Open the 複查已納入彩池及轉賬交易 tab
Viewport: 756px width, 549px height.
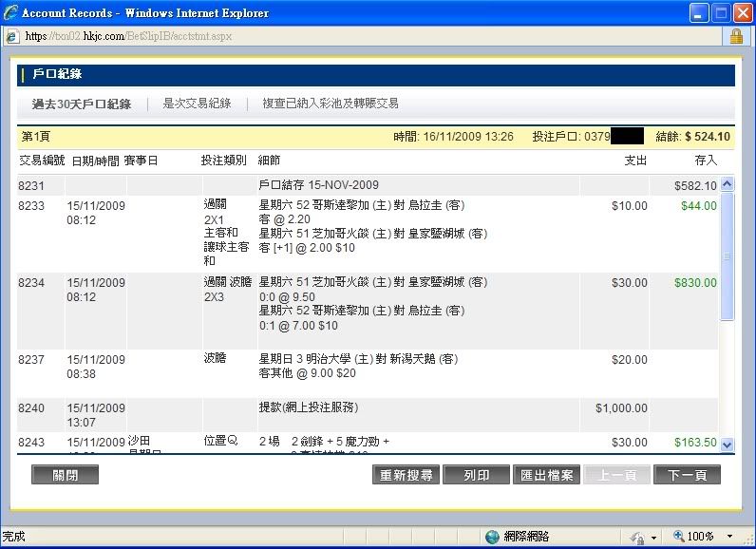point(331,104)
